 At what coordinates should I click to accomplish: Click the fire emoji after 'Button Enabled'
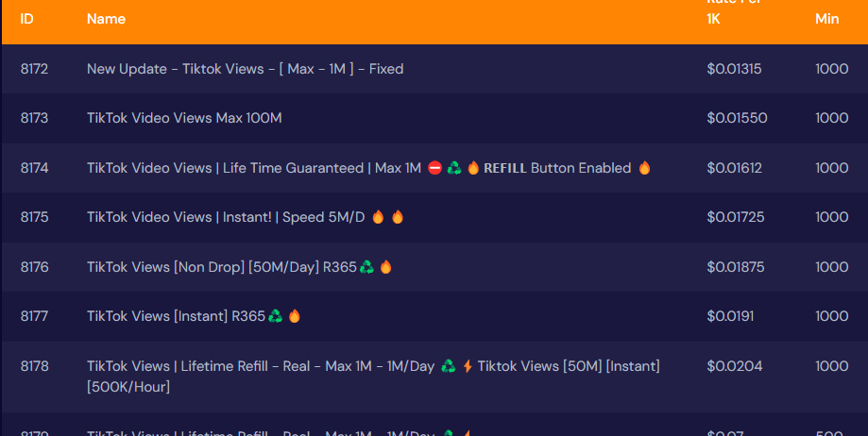[644, 168]
